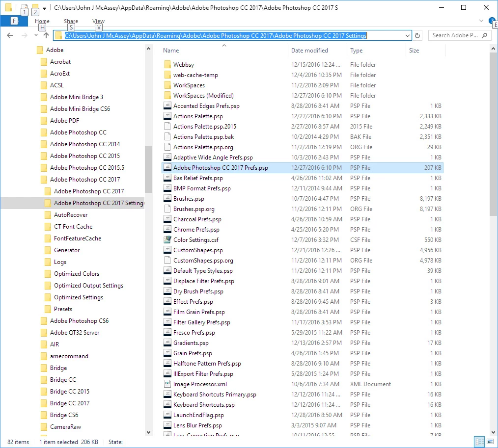This screenshot has width=498, height=448.
Task: Click the Webbsy folder icon
Action: tap(167, 65)
